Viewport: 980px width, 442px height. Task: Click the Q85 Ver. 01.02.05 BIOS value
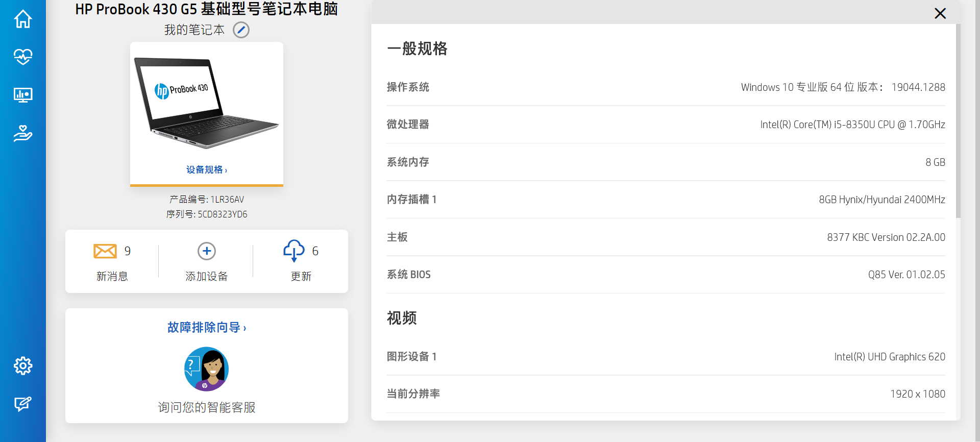point(906,275)
